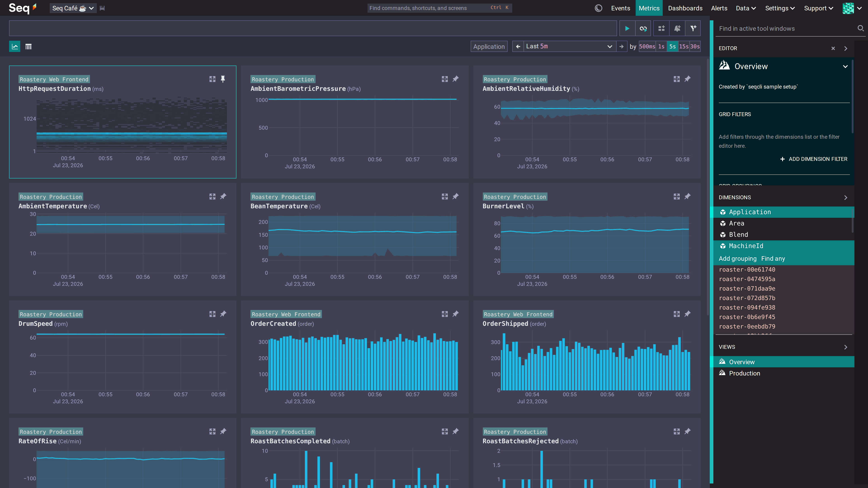Add chart to dashboard icon
868x488 pixels.
(x=661, y=29)
